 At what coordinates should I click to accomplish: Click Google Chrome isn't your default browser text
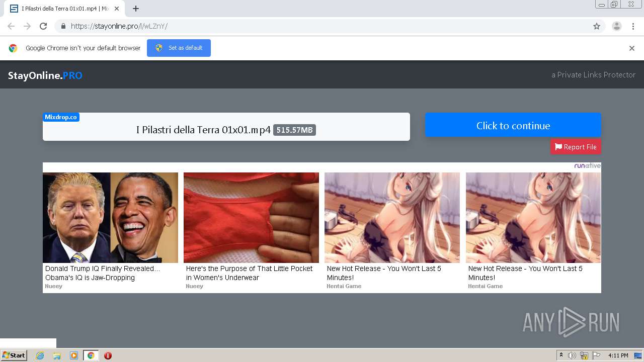[x=83, y=48]
